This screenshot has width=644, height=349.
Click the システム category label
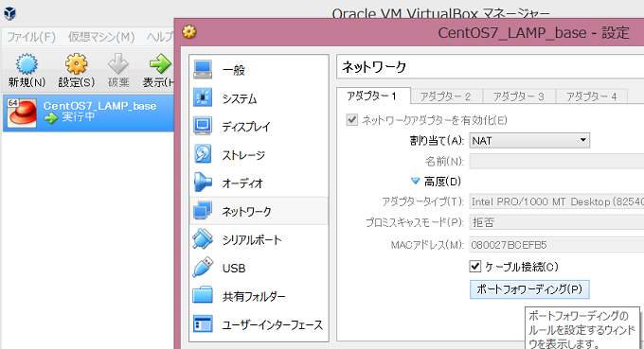pos(240,98)
